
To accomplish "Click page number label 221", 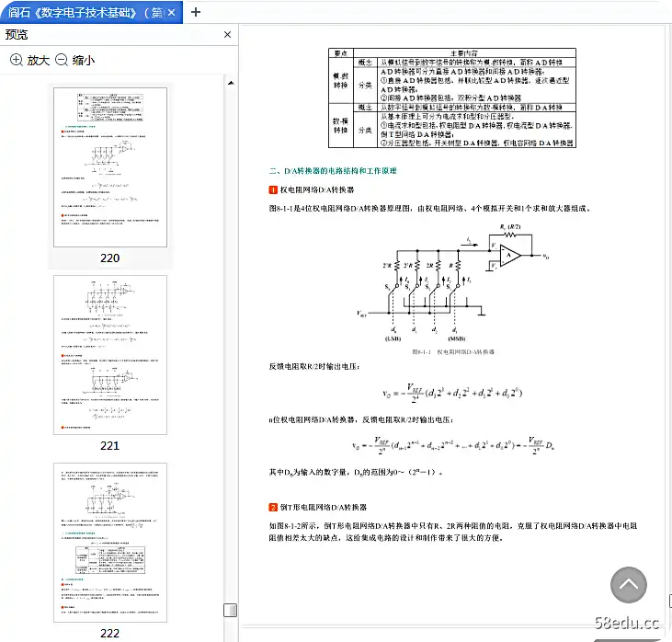I will point(109,446).
